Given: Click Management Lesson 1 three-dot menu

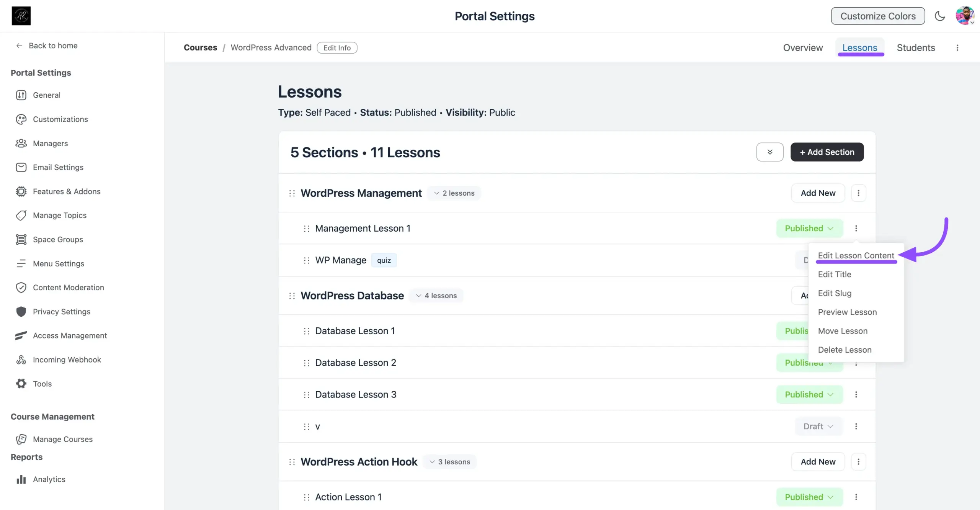Looking at the screenshot, I should (856, 228).
